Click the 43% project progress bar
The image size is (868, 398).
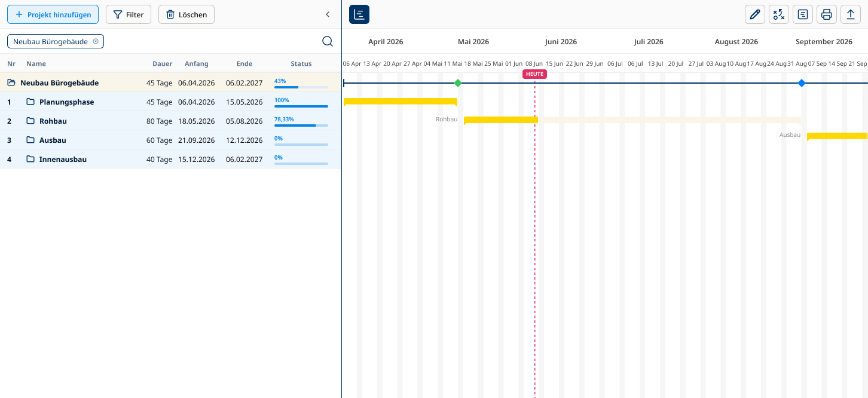coord(301,87)
